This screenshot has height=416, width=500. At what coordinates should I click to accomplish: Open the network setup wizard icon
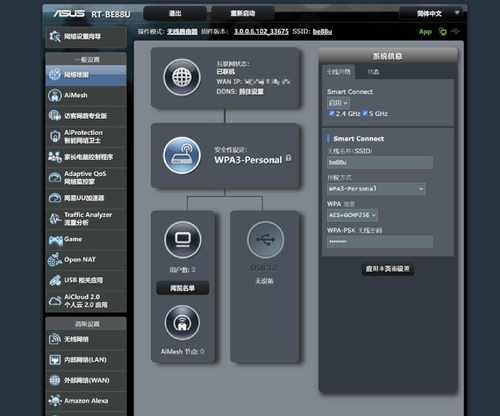click(55, 36)
